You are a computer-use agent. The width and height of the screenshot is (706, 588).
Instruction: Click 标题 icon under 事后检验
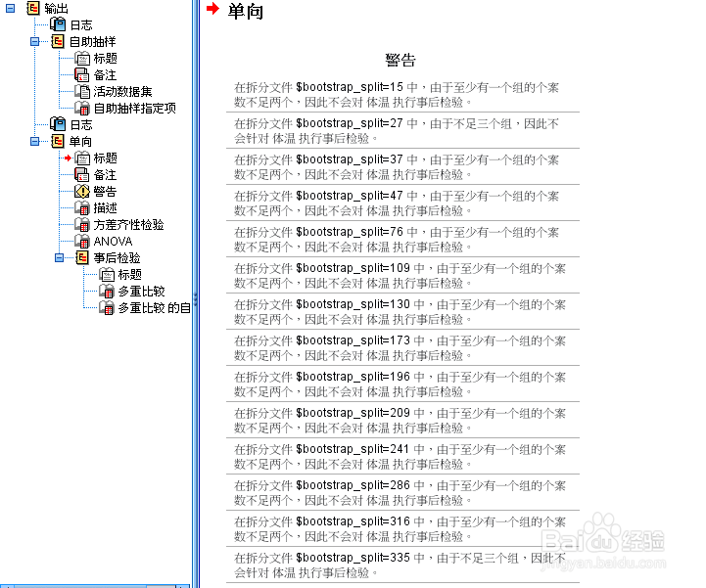[107, 274]
